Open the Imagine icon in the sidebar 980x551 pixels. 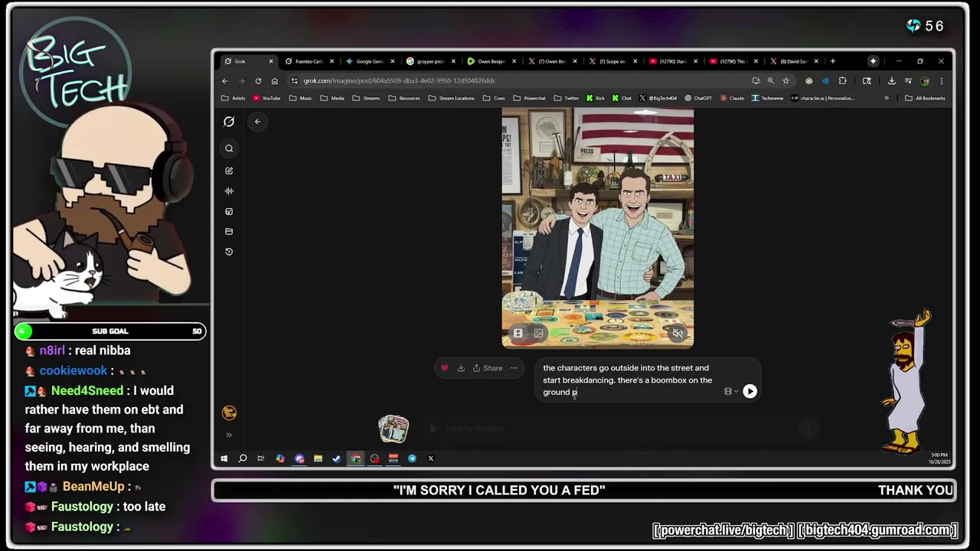(229, 211)
